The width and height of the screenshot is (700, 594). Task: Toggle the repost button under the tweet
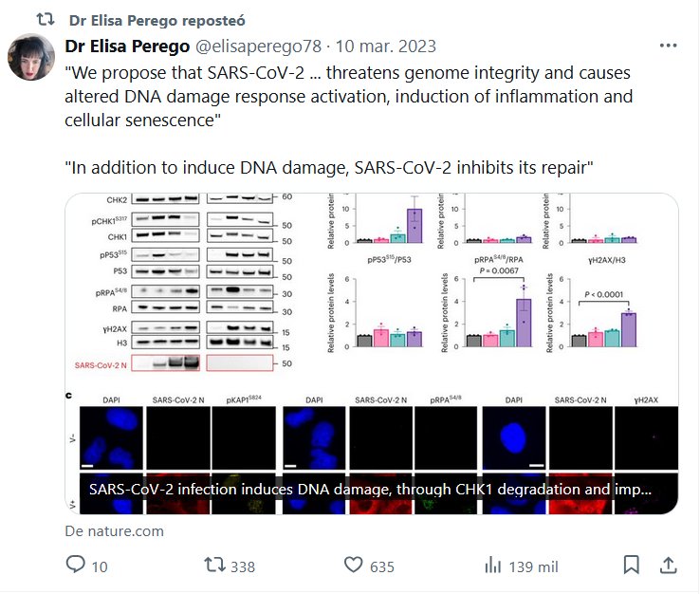[215, 566]
